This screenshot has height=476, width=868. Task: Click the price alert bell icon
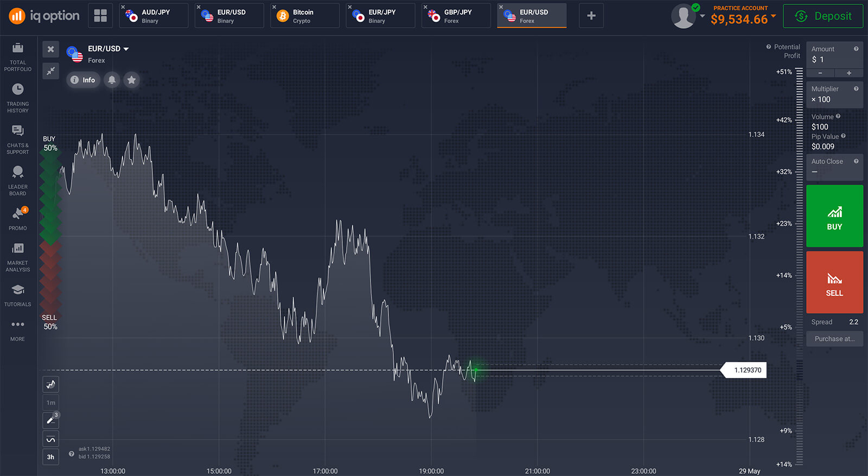click(x=112, y=80)
